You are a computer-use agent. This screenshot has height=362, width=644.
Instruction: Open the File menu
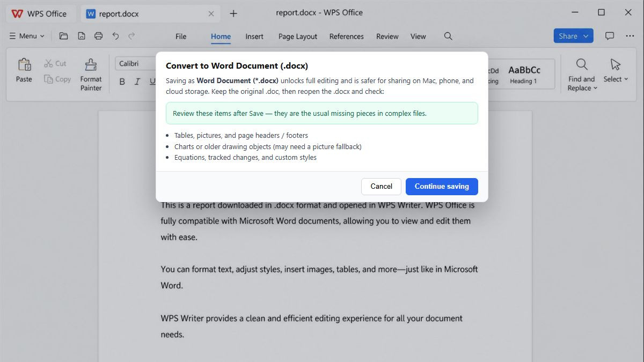pos(181,36)
